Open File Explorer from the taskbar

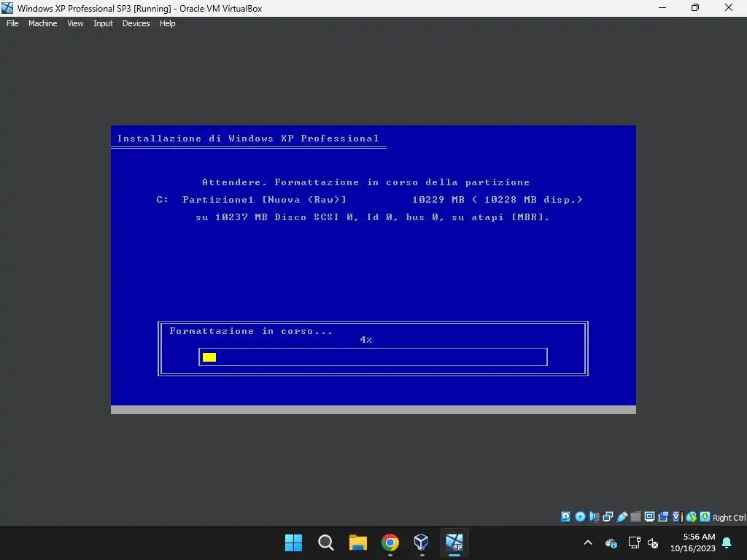pyautogui.click(x=357, y=542)
